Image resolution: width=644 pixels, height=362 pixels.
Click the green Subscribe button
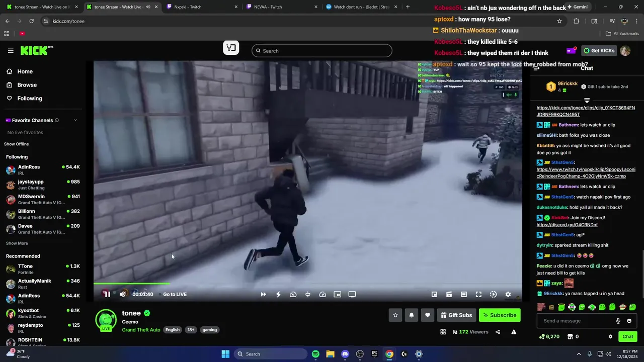point(500,315)
